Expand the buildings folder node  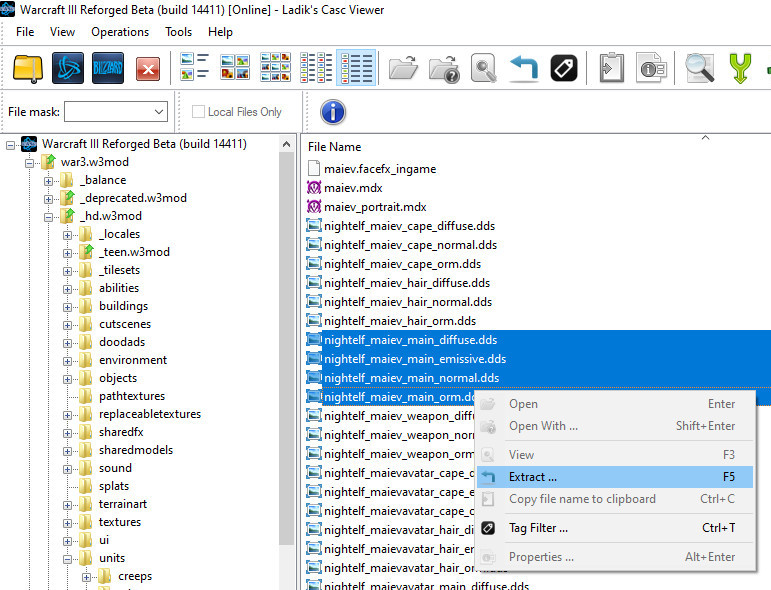click(x=67, y=307)
